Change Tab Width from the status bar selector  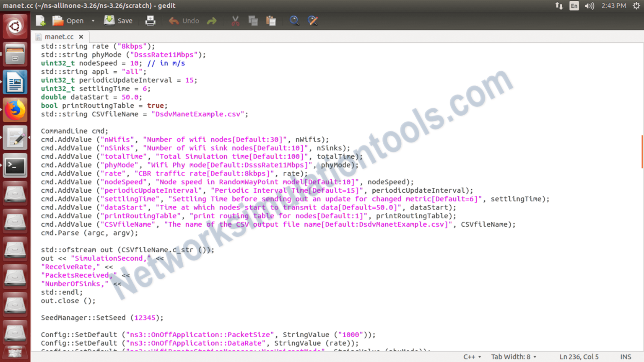(x=513, y=357)
